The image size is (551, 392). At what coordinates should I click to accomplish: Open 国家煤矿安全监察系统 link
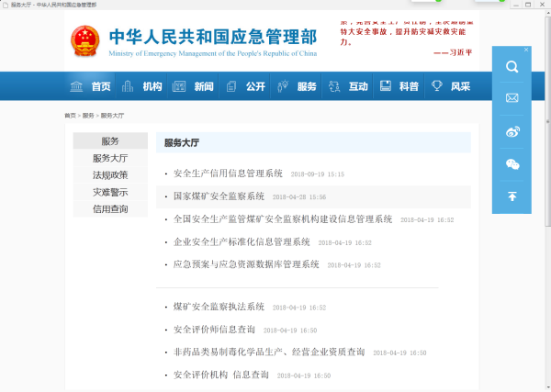(219, 196)
